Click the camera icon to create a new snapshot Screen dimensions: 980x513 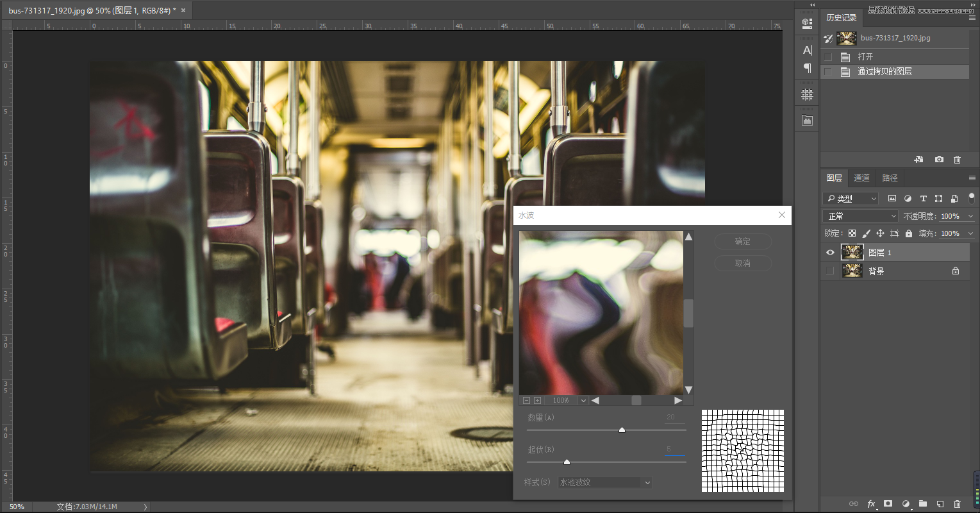pyautogui.click(x=939, y=160)
